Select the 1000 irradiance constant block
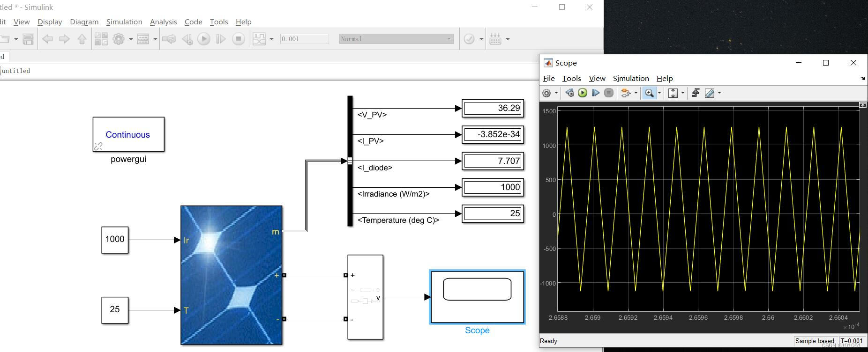Viewport: 868px width, 352px height. coord(115,240)
